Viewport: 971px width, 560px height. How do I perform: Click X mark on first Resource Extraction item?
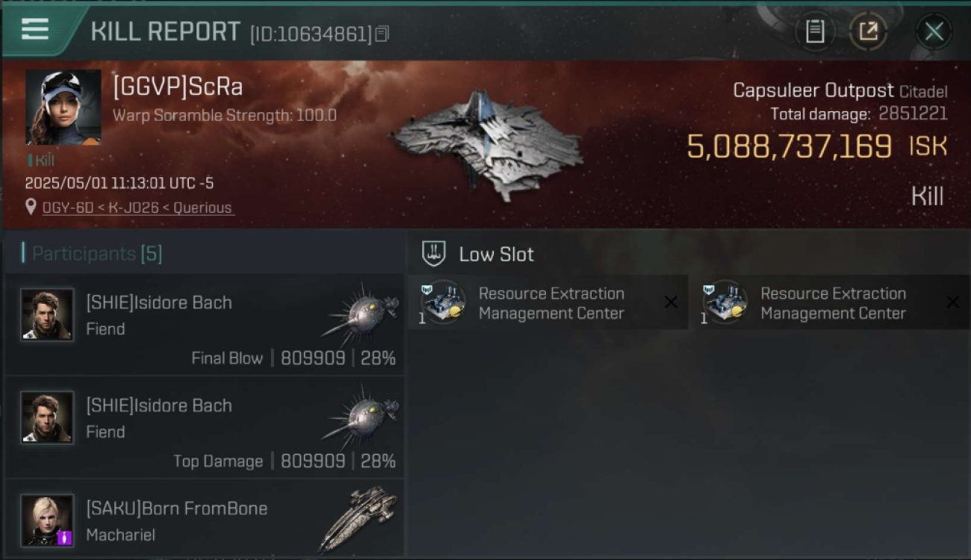(x=671, y=302)
